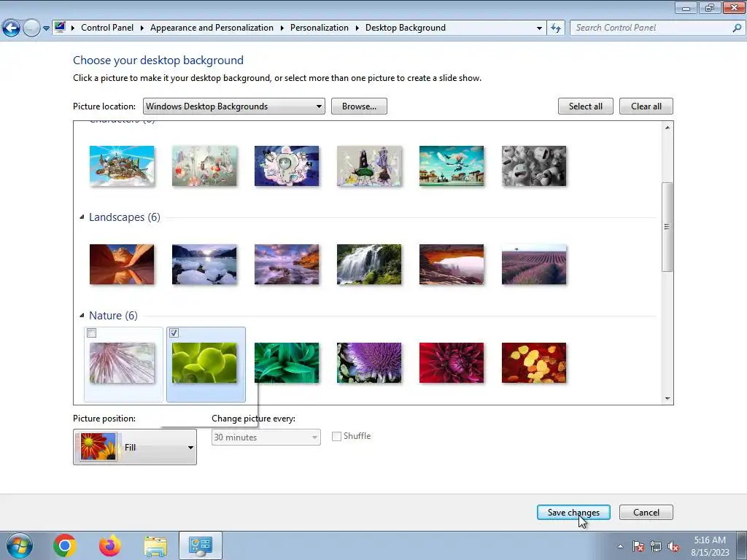Select the pastel garden character wallpaper
Viewport: 747px width, 560px height.
click(x=204, y=166)
